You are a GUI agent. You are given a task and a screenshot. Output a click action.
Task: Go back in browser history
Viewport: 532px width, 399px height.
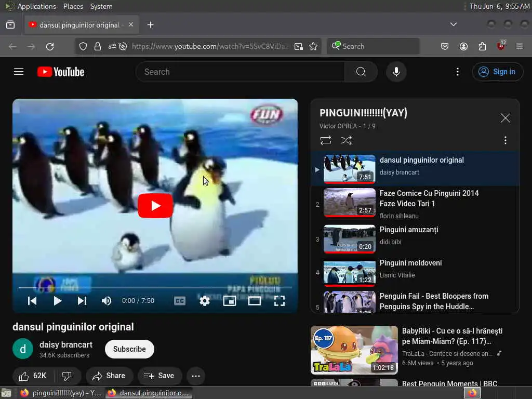tap(12, 46)
